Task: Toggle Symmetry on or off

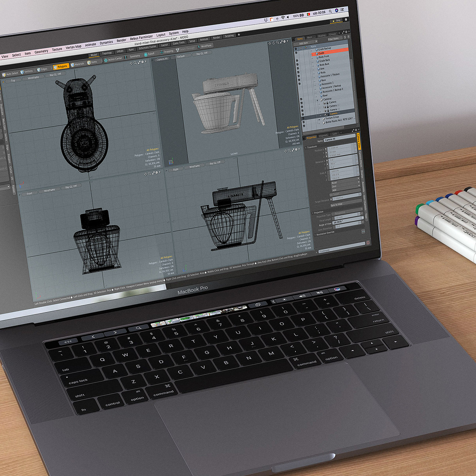Action: pos(133,56)
